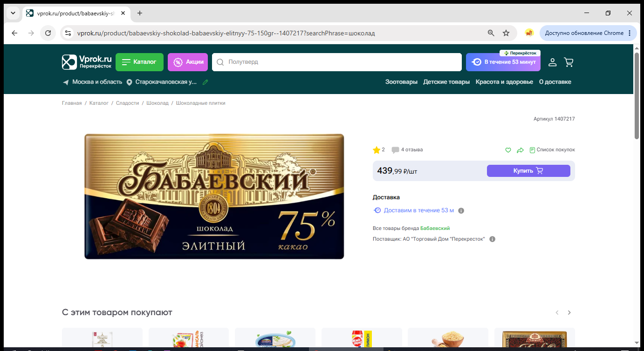Show delivery info tooltip icon
Viewport: 644px width, 351px height.
pyautogui.click(x=461, y=210)
